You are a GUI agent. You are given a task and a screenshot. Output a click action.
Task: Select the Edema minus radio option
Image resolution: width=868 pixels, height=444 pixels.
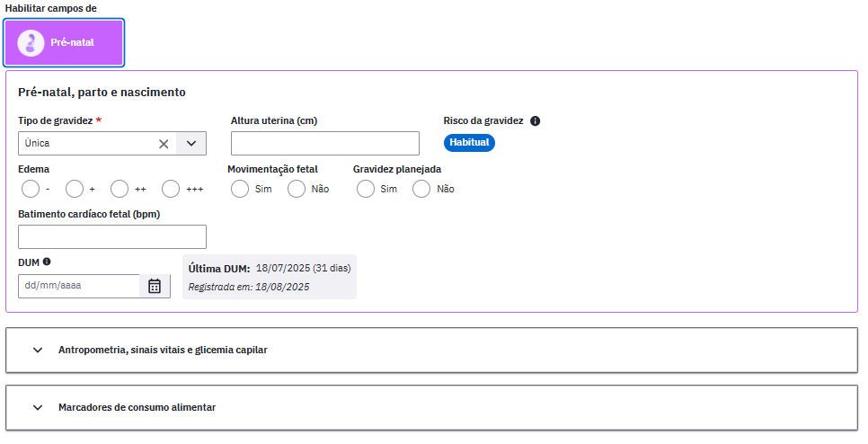[31, 189]
